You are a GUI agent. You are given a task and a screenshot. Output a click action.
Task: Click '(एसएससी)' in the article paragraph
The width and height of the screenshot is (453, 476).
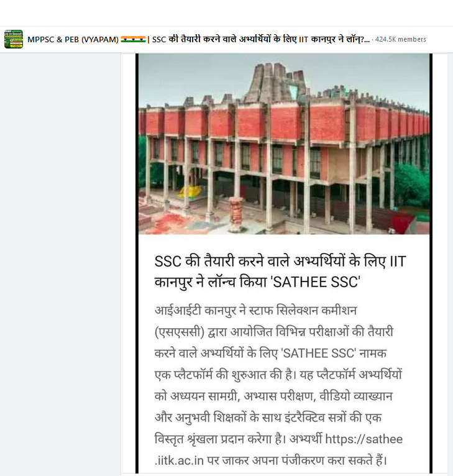click(180, 332)
